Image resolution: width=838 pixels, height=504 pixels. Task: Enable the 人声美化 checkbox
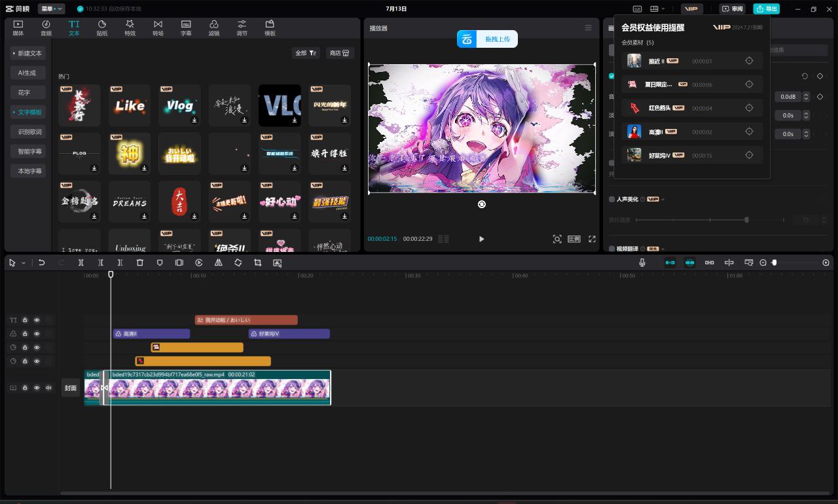pyautogui.click(x=612, y=199)
